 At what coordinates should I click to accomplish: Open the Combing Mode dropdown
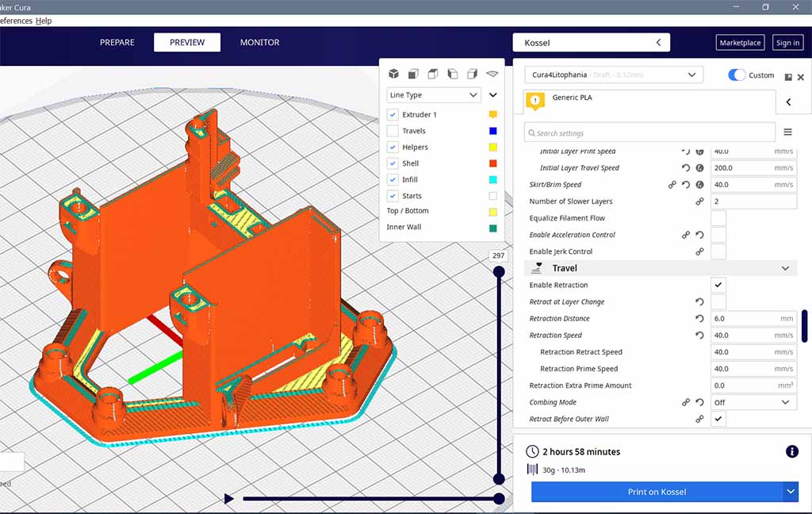pos(753,402)
